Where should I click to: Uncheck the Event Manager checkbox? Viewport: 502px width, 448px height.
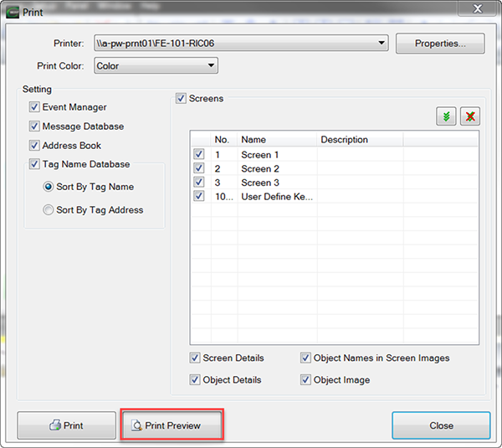34,107
